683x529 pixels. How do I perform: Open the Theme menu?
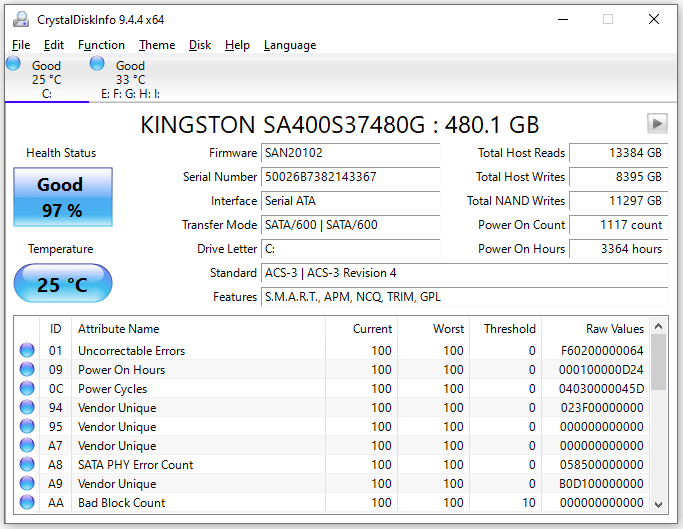click(x=157, y=45)
